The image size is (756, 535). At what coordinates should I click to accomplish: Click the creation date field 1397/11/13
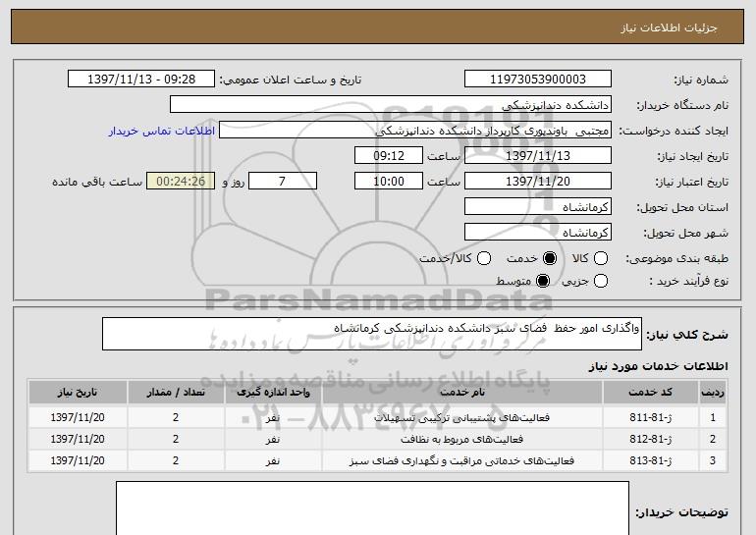point(538,156)
